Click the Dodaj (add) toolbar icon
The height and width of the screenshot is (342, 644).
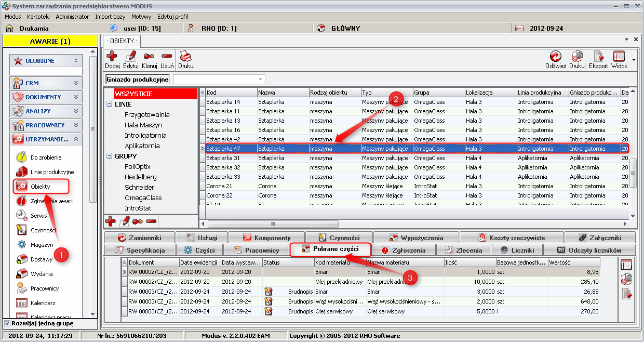[112, 56]
